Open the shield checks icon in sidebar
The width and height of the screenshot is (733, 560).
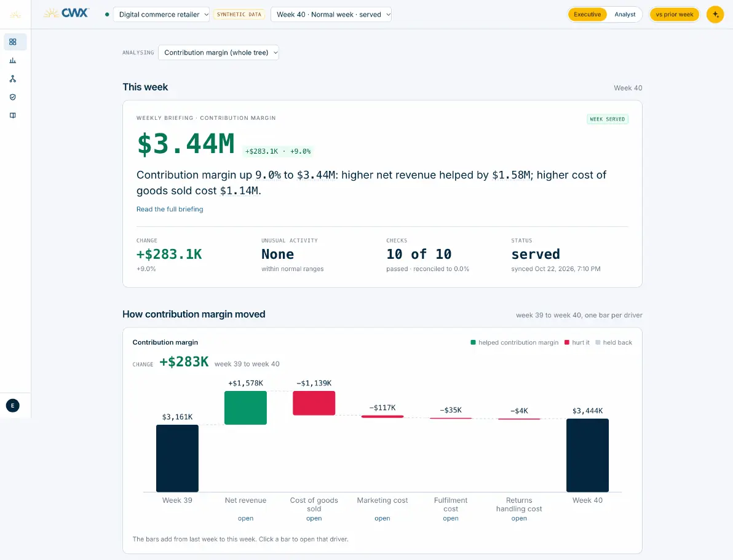pos(13,97)
